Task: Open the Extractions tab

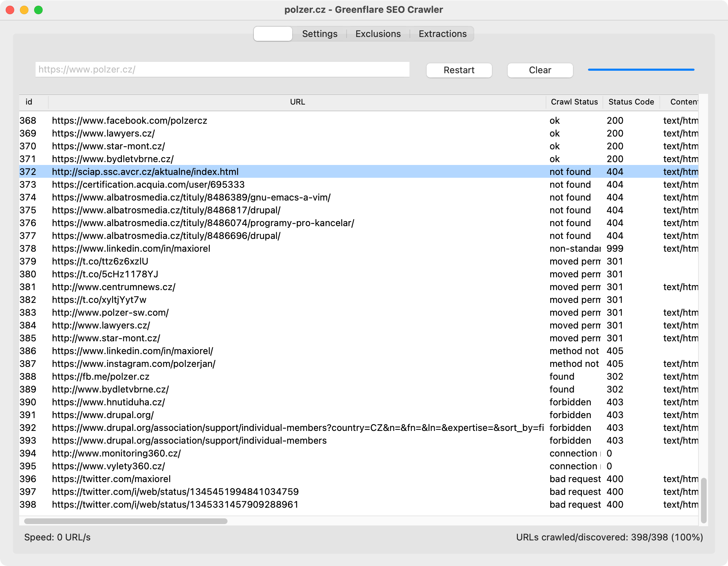Action: [442, 34]
